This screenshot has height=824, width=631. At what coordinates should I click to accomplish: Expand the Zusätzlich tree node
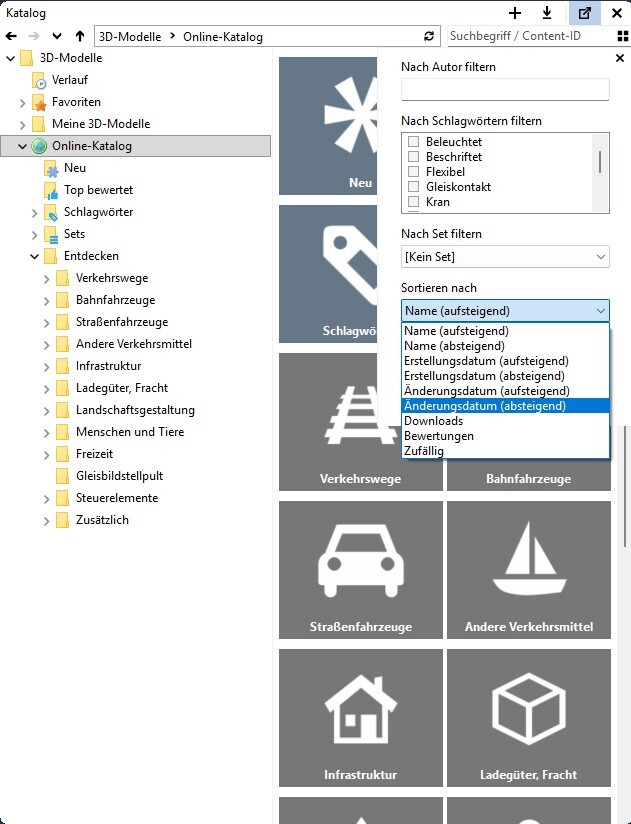tap(47, 521)
